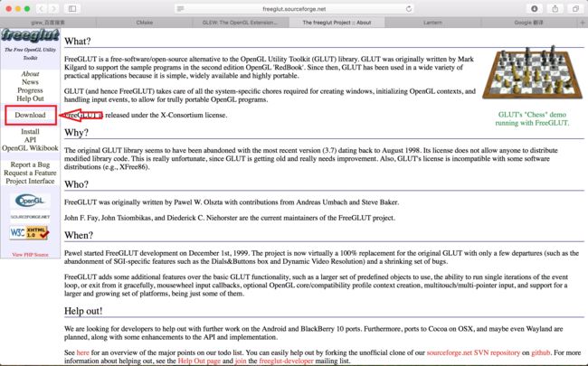Click the 'When?' heading
588x366 pixels.
coord(79,235)
